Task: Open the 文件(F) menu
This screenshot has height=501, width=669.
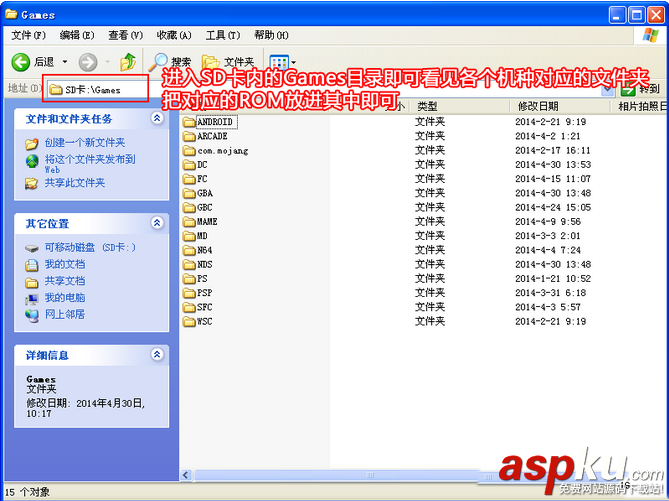Action: 28,35
